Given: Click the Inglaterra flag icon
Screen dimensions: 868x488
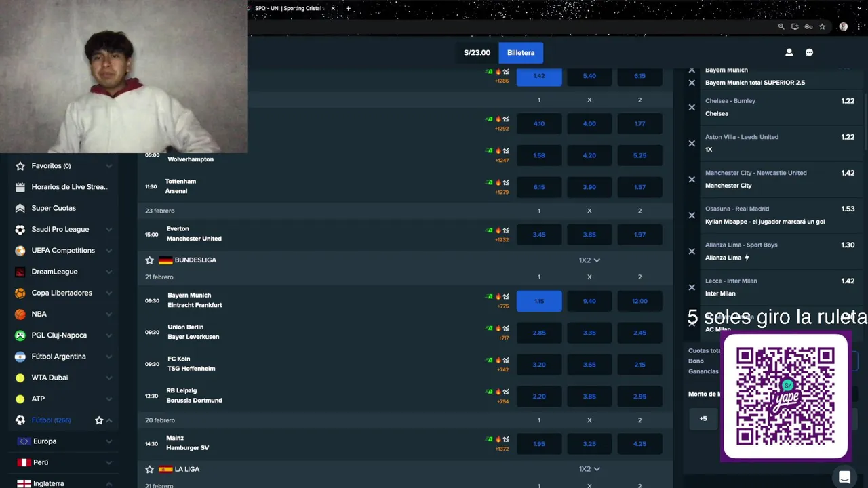Looking at the screenshot, I should point(24,483).
